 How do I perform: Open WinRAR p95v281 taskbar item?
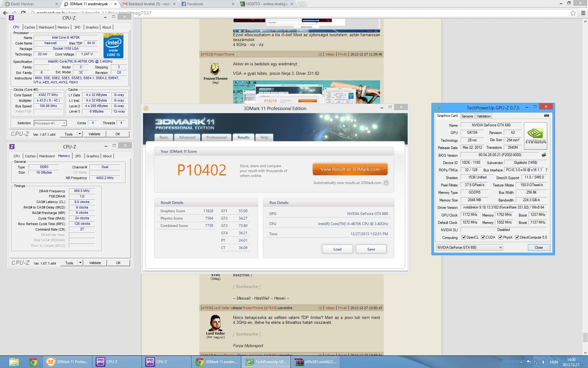point(315,362)
